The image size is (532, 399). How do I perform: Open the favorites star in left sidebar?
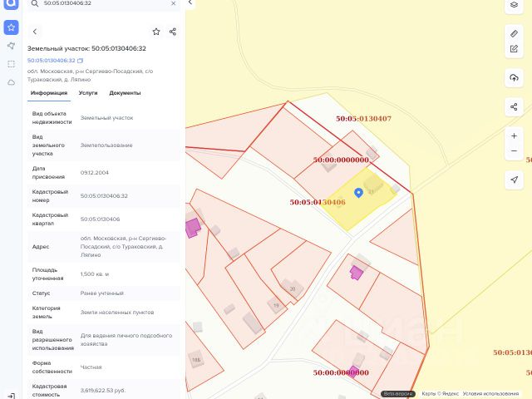tap(11, 27)
